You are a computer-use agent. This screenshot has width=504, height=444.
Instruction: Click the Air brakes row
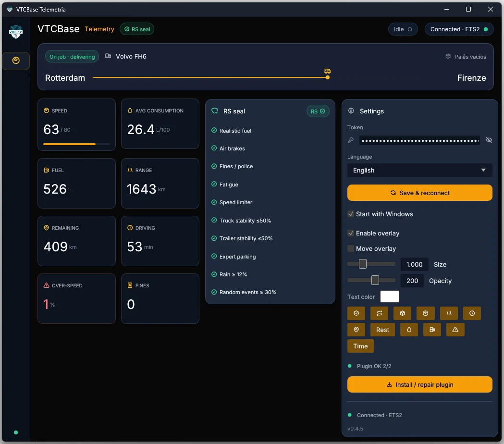click(x=228, y=148)
